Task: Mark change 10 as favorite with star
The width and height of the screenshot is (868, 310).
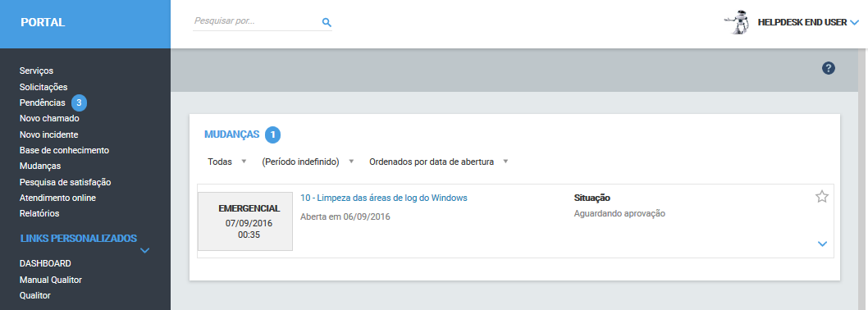Action: (x=822, y=197)
